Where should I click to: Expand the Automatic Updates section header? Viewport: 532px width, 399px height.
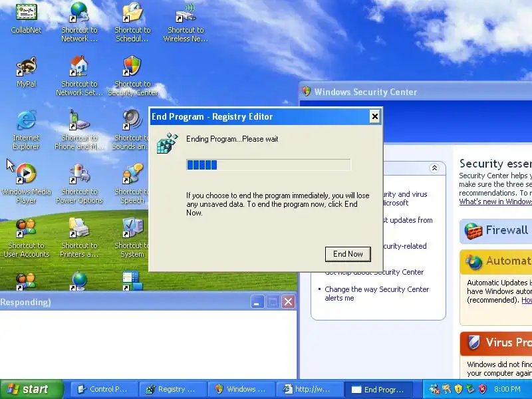click(x=496, y=261)
